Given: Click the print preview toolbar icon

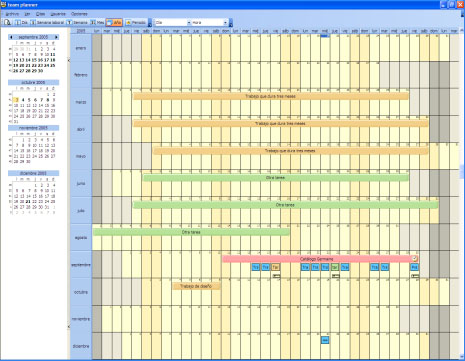Looking at the screenshot, I should pos(8,22).
